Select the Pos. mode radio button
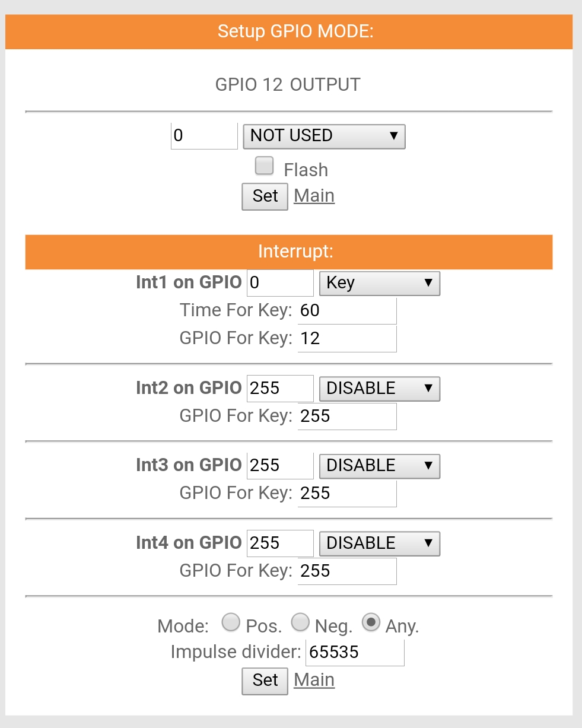This screenshot has height=728, width=582. click(x=231, y=622)
